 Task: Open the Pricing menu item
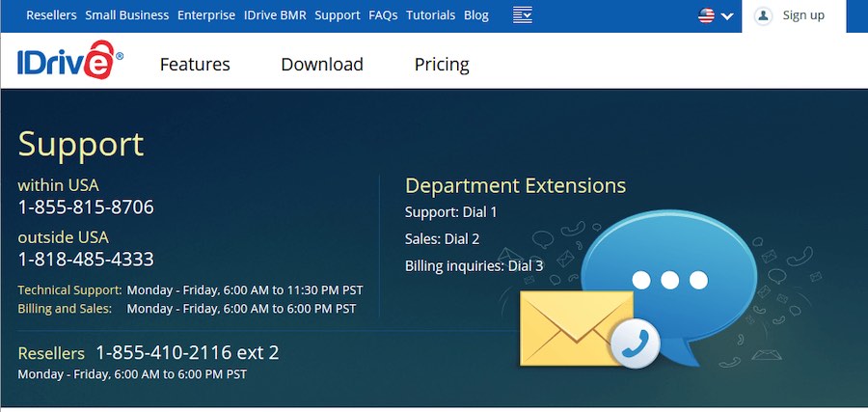click(442, 65)
